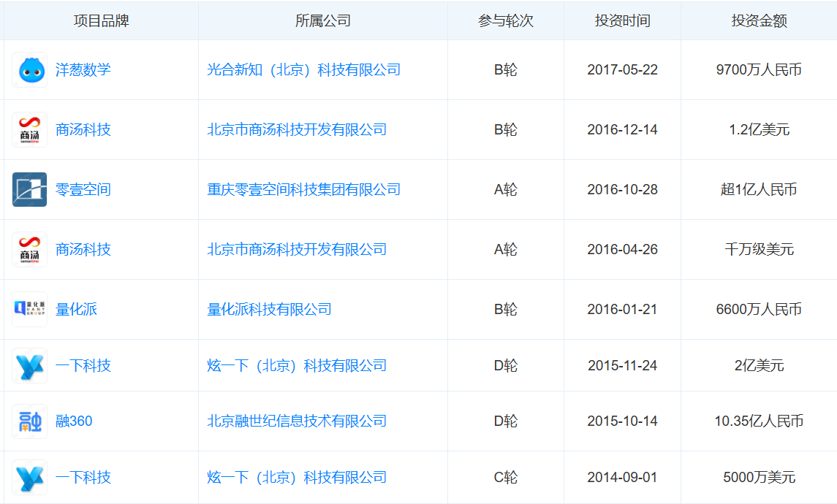Select the 5000万美元 amount cell
Screen dimensions: 837x504
(x=759, y=477)
